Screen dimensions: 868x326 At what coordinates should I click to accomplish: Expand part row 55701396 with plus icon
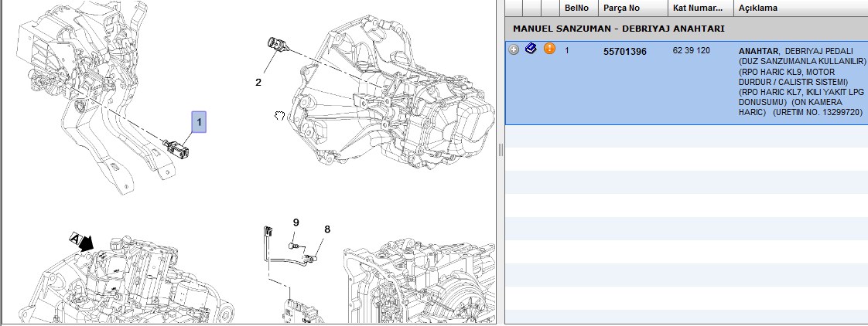[x=514, y=49]
